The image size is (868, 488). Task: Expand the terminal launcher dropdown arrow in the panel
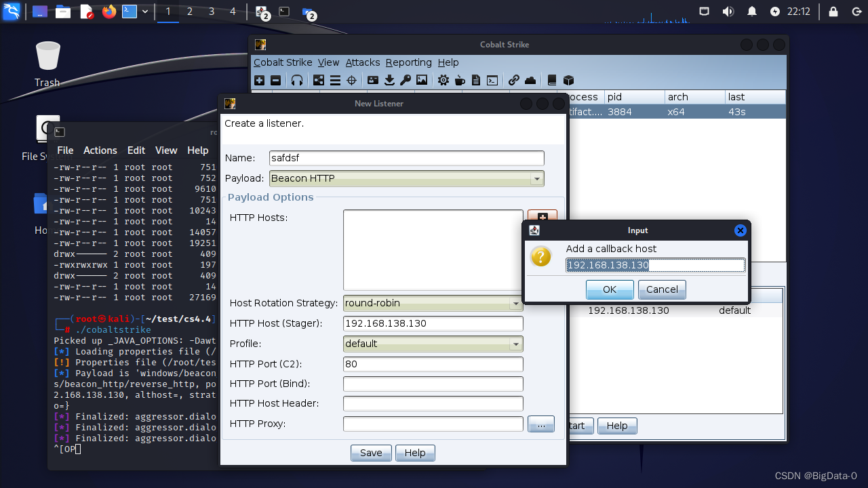point(145,12)
